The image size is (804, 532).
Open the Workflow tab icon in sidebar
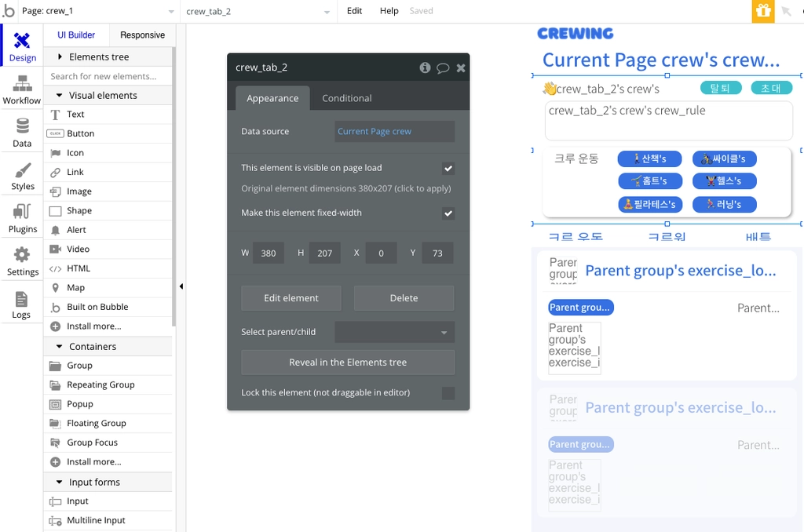22,83
